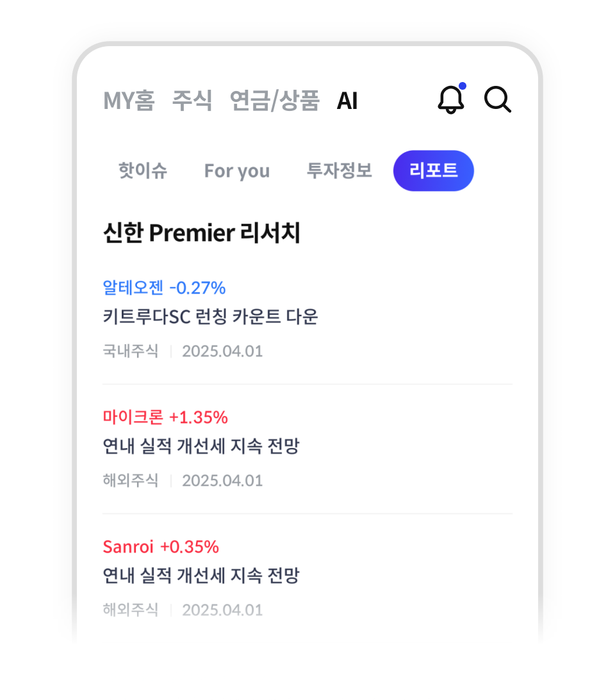This screenshot has width=615, height=700.
Task: Go to the 주식 tab
Action: pyautogui.click(x=192, y=101)
